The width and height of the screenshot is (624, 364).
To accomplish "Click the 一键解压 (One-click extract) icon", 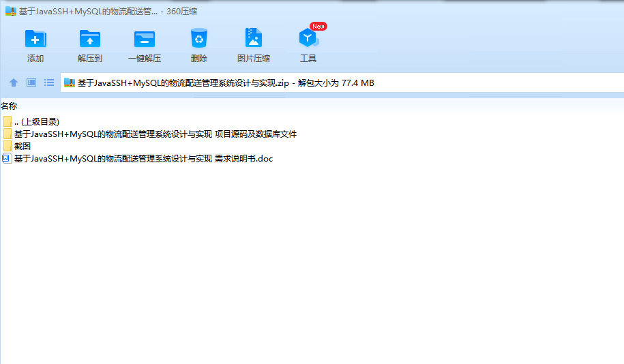I will [x=145, y=39].
